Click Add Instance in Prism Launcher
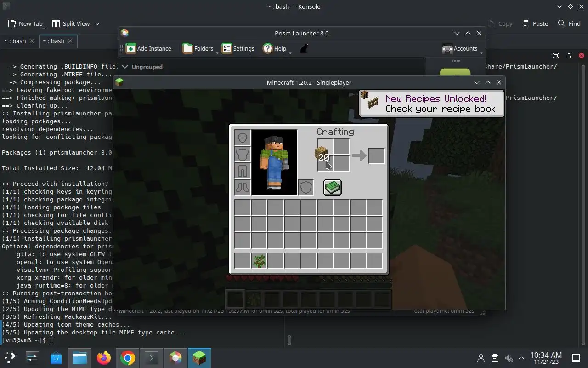 pos(148,48)
